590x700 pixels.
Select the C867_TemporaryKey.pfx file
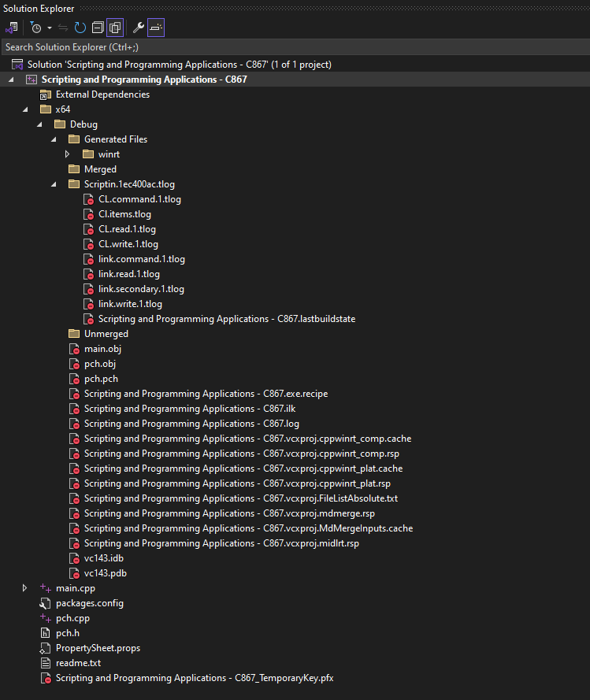(195, 678)
